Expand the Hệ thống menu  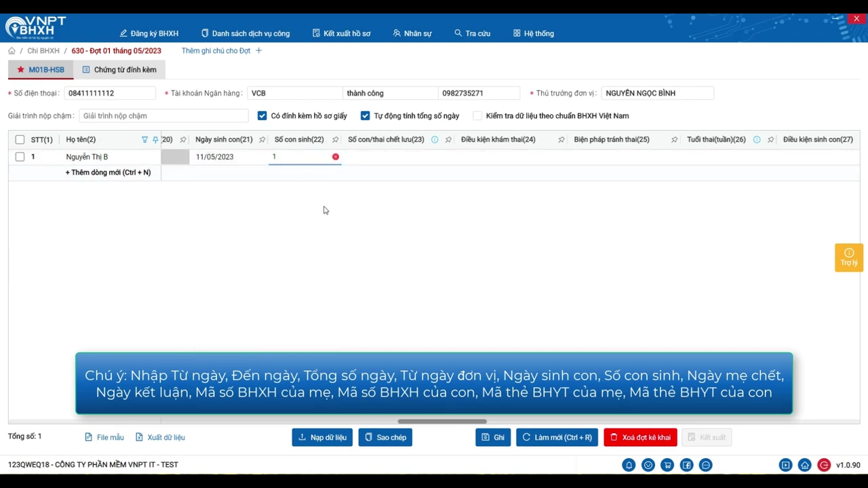point(534,33)
